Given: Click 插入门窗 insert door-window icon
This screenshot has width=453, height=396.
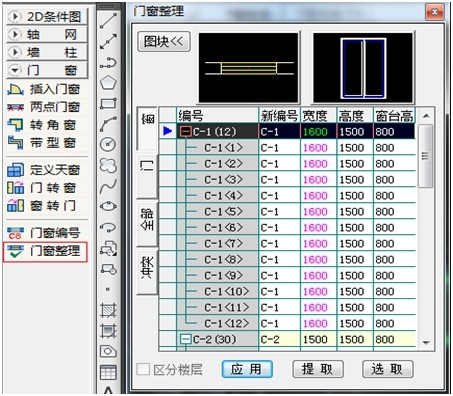Looking at the screenshot, I should [15, 89].
